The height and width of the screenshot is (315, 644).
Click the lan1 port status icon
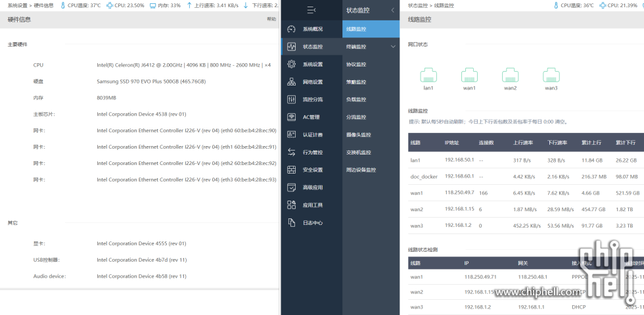[x=428, y=74]
